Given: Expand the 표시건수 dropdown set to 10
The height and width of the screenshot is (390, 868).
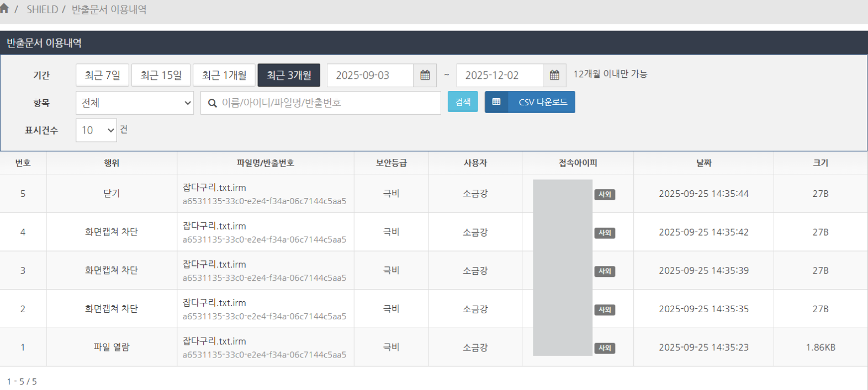Looking at the screenshot, I should [x=96, y=130].
